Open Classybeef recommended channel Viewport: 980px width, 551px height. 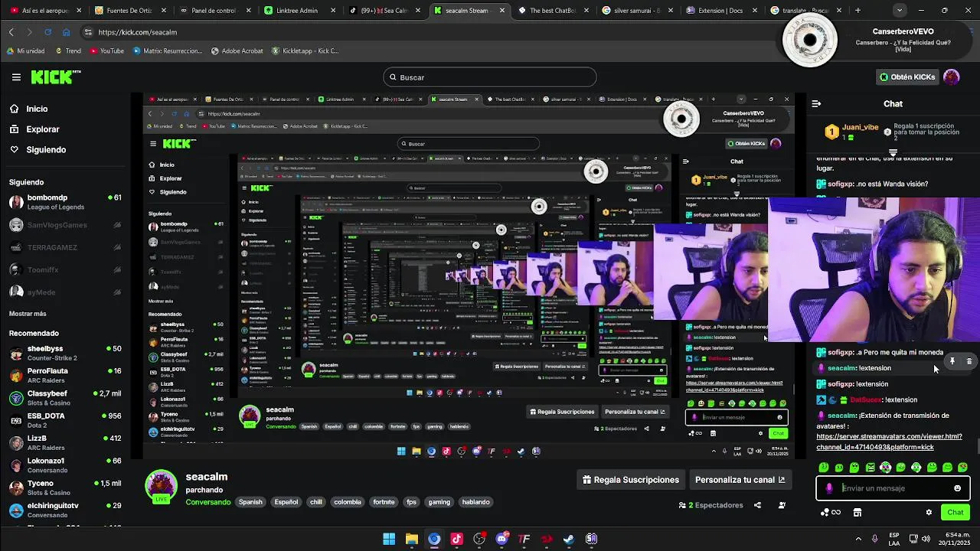65,398
